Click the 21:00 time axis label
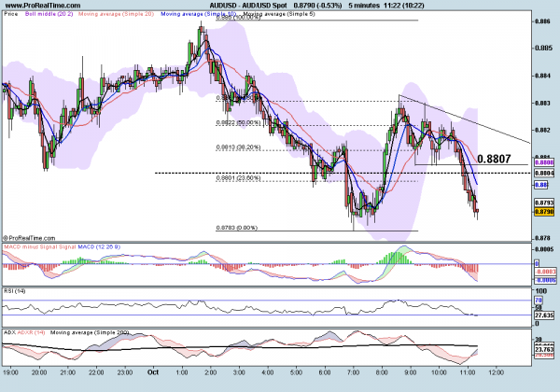The height and width of the screenshot is (392, 560). [67, 372]
